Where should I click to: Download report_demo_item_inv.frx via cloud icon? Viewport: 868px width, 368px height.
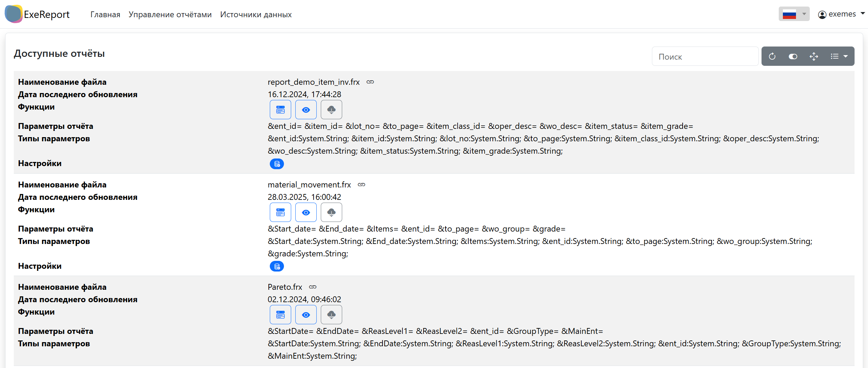(x=331, y=110)
